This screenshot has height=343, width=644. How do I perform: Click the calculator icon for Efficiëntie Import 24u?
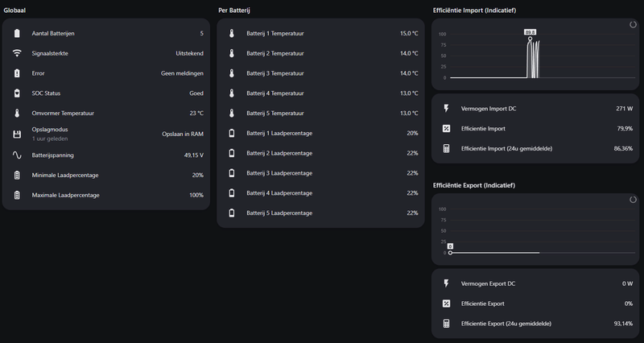click(x=447, y=149)
